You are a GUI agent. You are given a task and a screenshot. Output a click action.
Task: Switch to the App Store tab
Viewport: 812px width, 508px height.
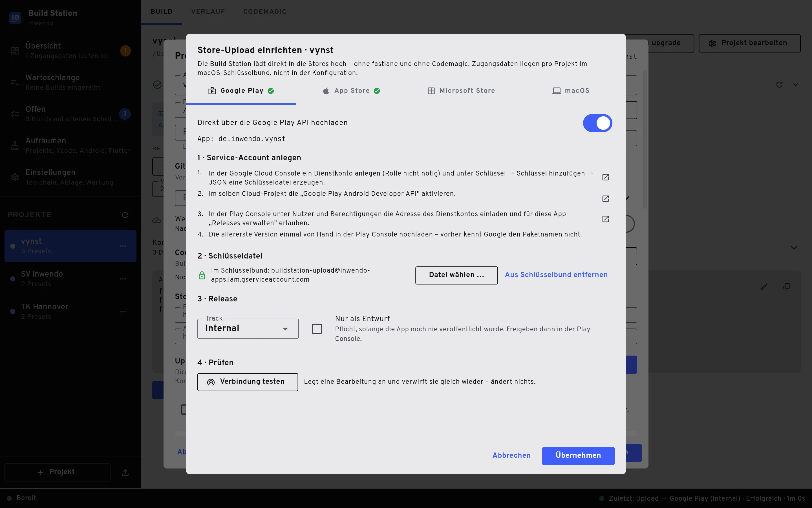point(351,91)
